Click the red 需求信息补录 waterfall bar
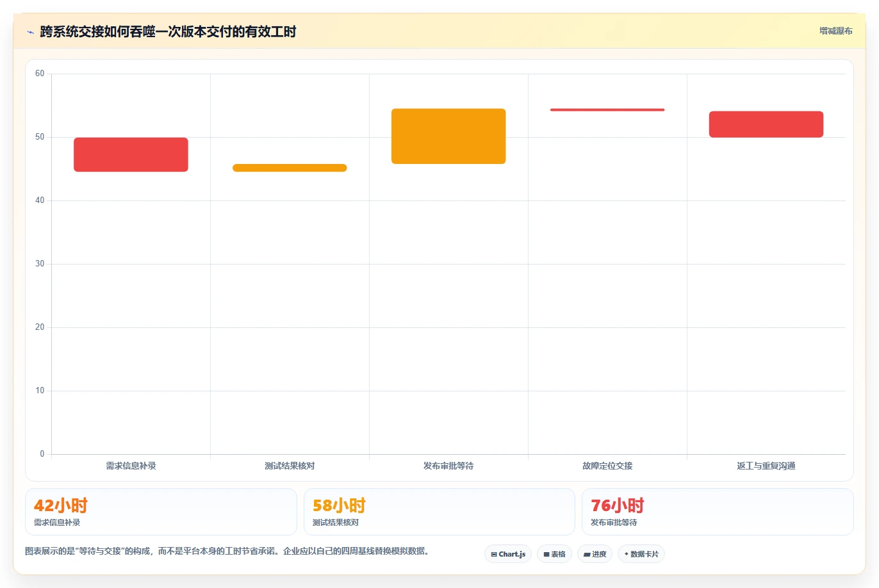This screenshot has height=588, width=879. (x=131, y=154)
